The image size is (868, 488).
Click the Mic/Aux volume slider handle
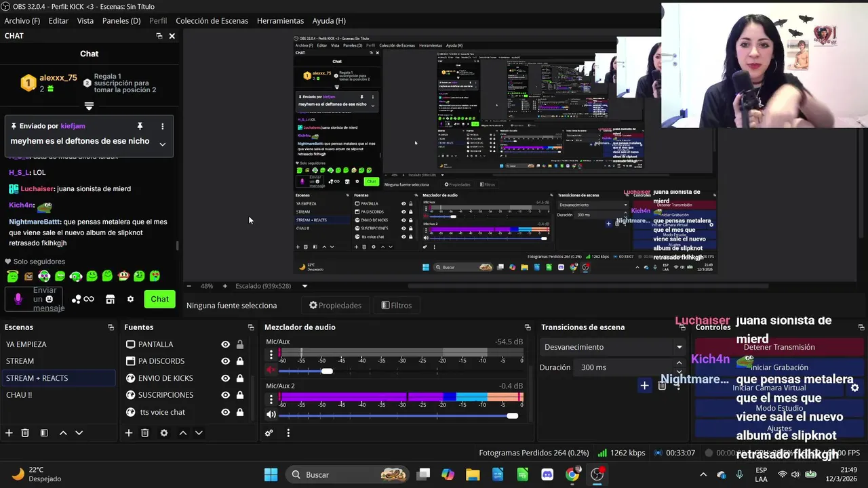(x=327, y=371)
